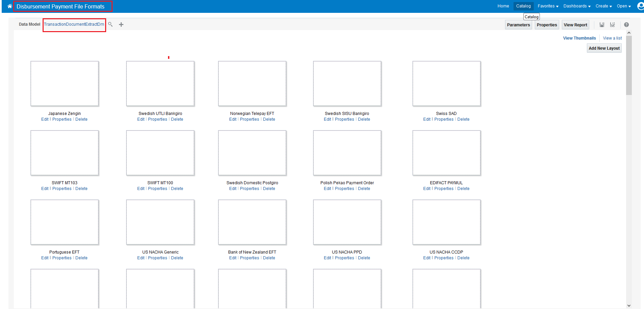The image size is (644, 309).
Task: Select the US NACHA Generic thumbnail
Action: (160, 222)
